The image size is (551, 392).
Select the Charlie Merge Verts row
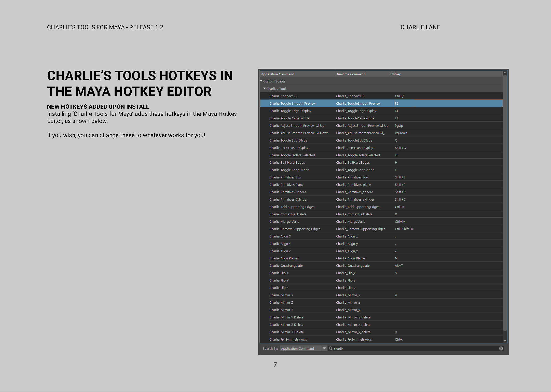pos(284,221)
